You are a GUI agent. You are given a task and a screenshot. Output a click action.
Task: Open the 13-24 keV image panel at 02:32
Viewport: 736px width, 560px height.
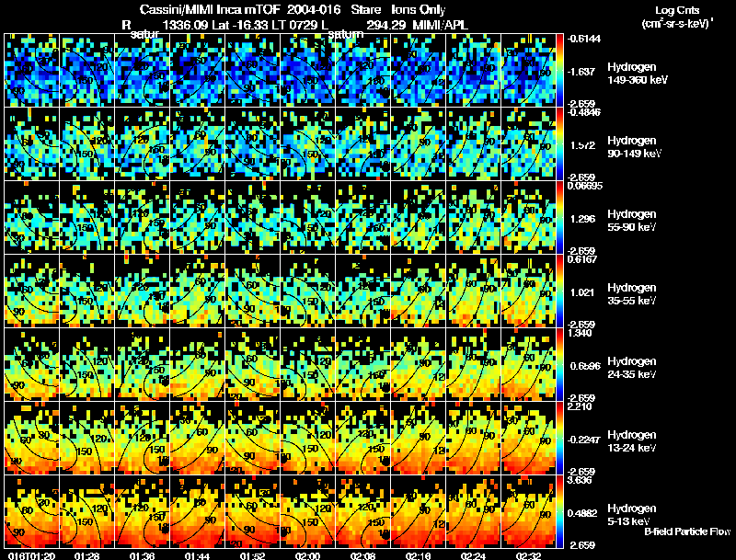528,439
